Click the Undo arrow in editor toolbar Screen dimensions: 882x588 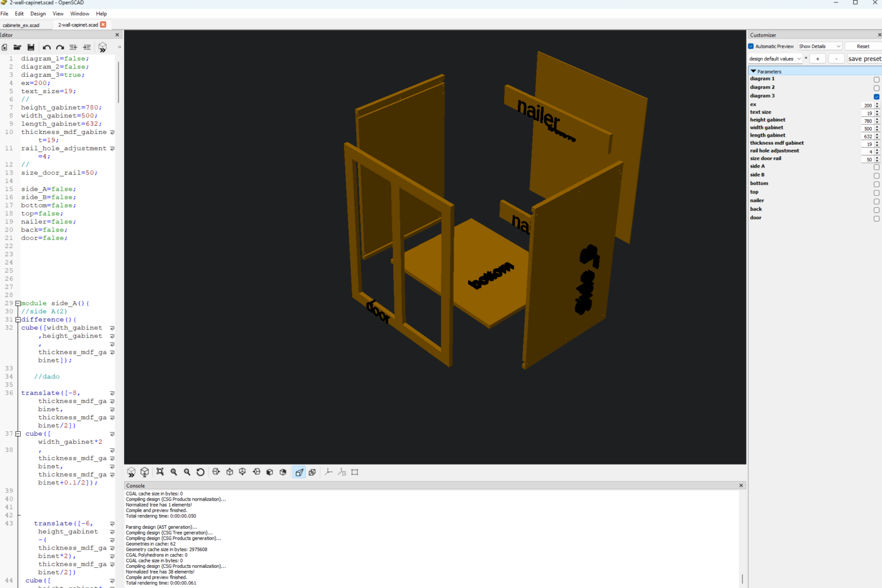(47, 47)
